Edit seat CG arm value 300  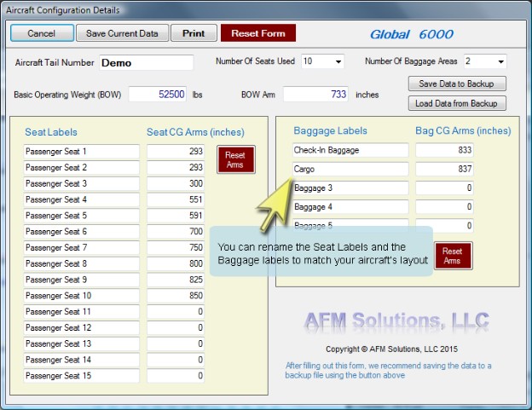176,183
